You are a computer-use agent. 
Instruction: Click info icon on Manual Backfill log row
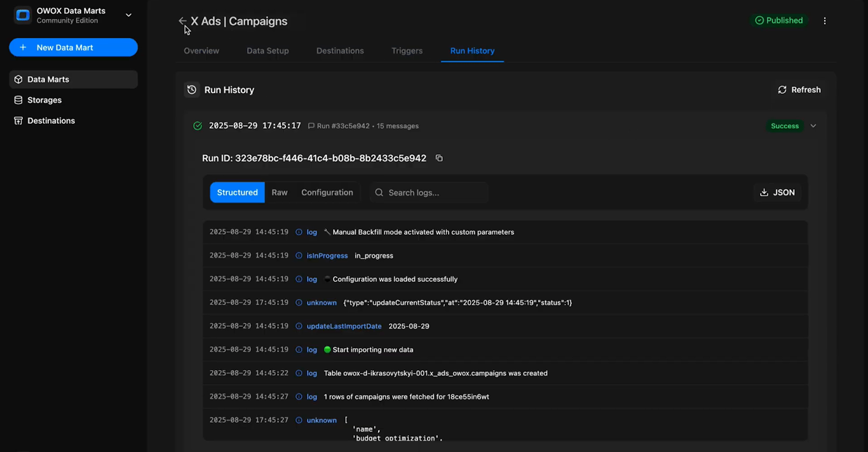pyautogui.click(x=299, y=232)
